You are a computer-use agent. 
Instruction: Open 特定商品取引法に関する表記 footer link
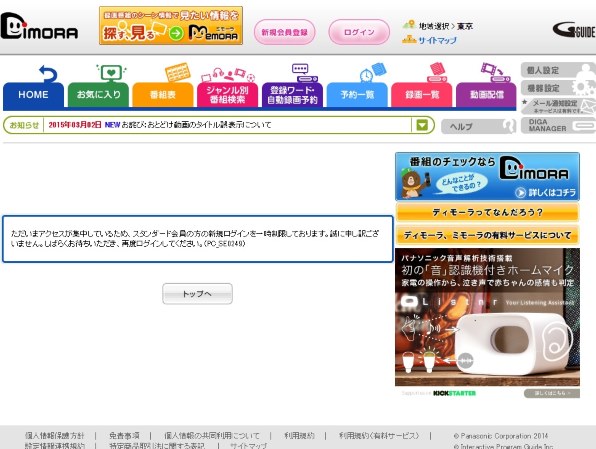(157, 446)
